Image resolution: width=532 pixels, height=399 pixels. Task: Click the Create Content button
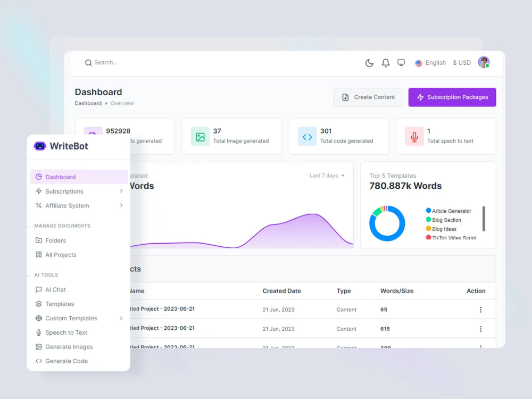(368, 97)
